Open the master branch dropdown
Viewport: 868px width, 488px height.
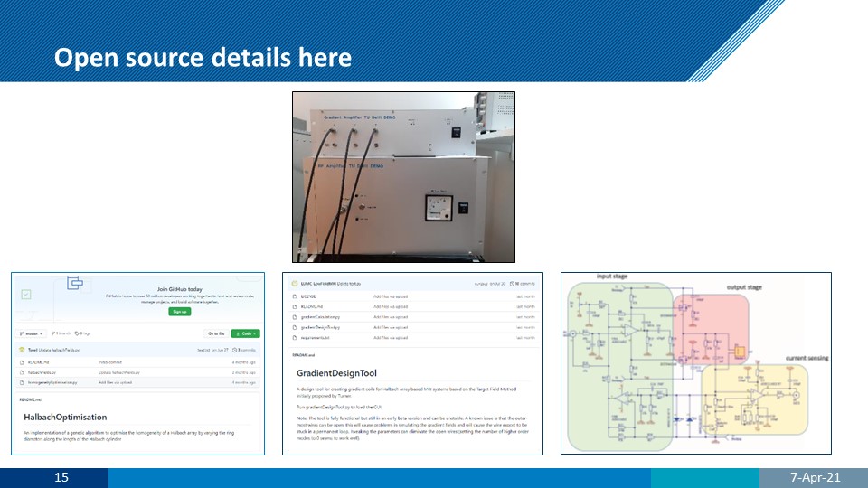pyautogui.click(x=30, y=333)
